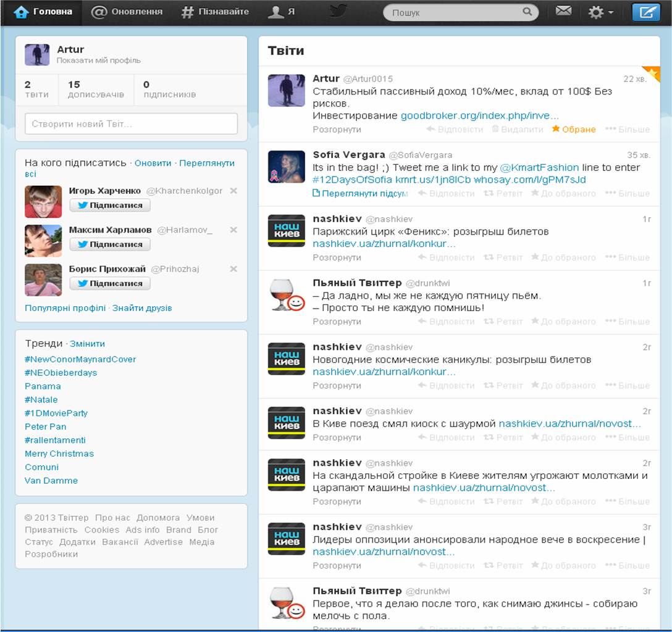Viewport: 672px width, 632px height.
Task: Expand the киоск с шаурмой tweet
Action: 337,438
